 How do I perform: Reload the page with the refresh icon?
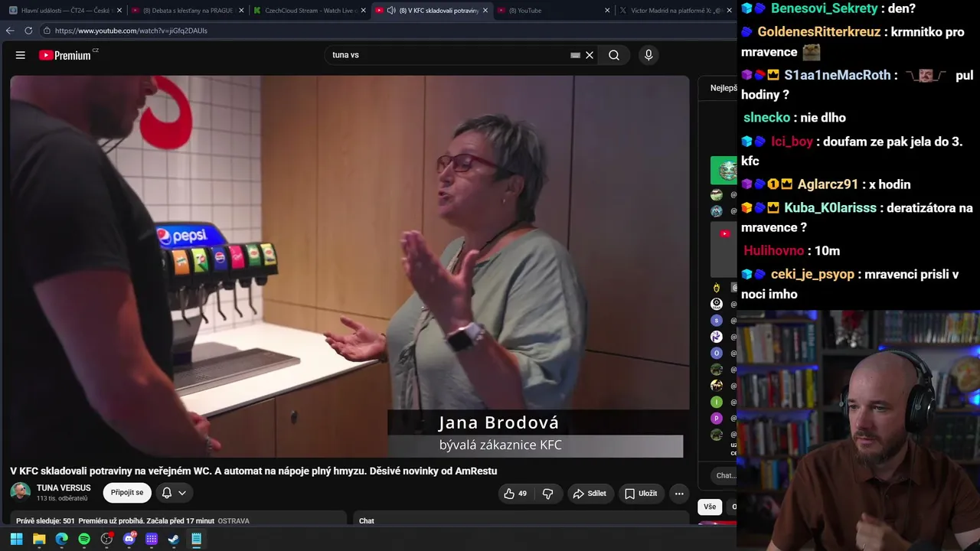(28, 31)
